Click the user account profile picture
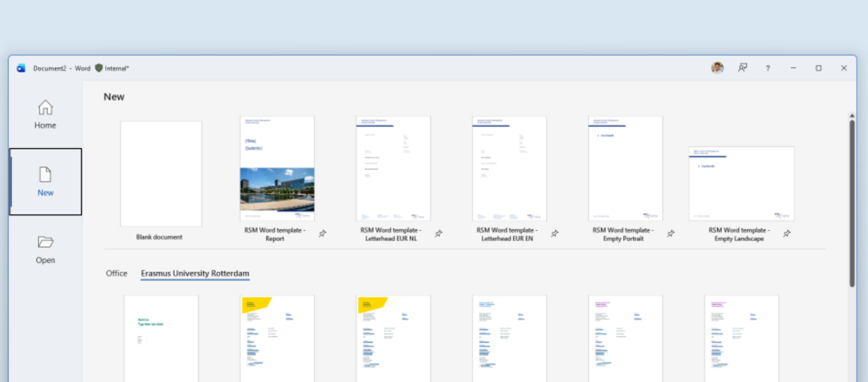The image size is (868, 382). pos(717,68)
